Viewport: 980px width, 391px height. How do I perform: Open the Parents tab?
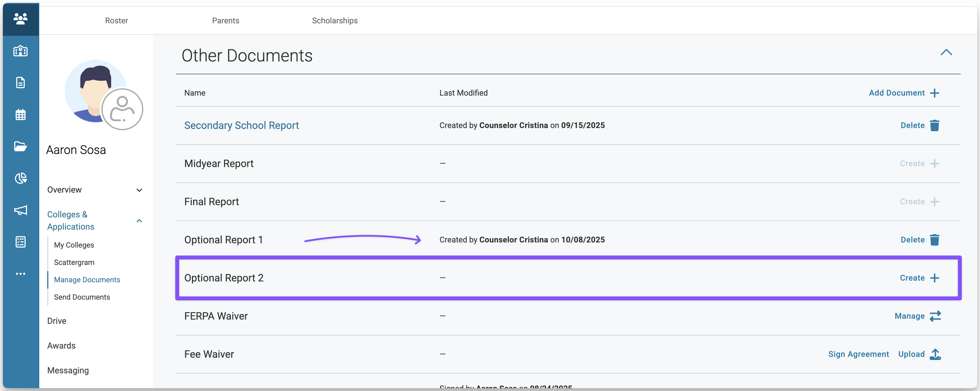pos(225,20)
